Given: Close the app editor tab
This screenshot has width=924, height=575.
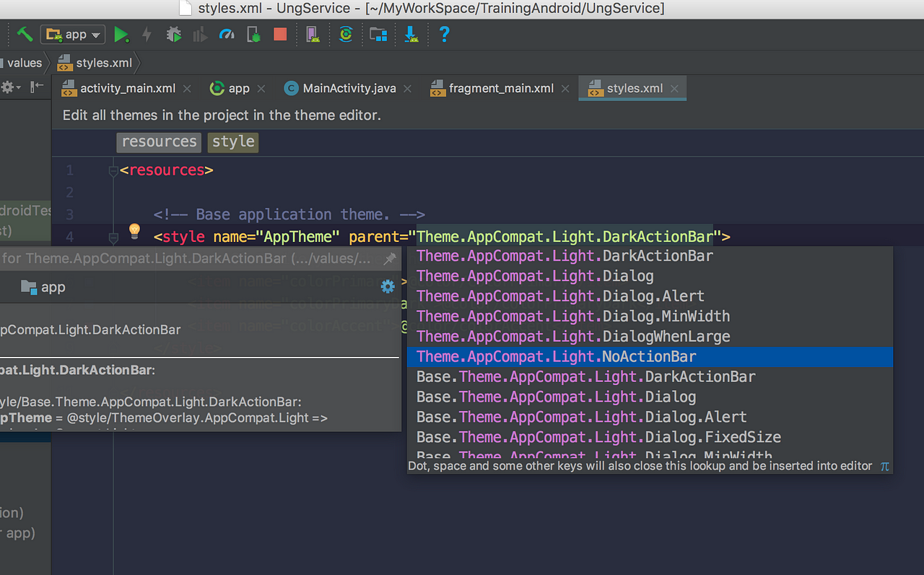Looking at the screenshot, I should tap(261, 89).
